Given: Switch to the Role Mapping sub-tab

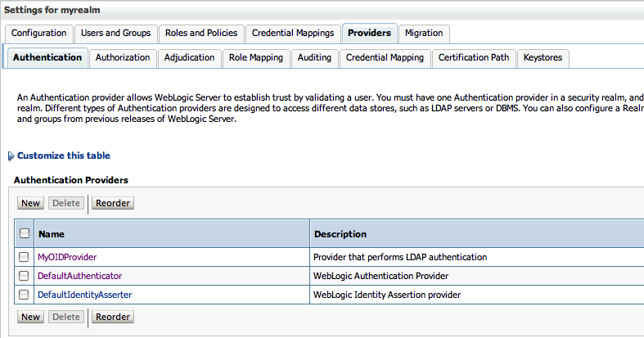Looking at the screenshot, I should click(256, 58).
